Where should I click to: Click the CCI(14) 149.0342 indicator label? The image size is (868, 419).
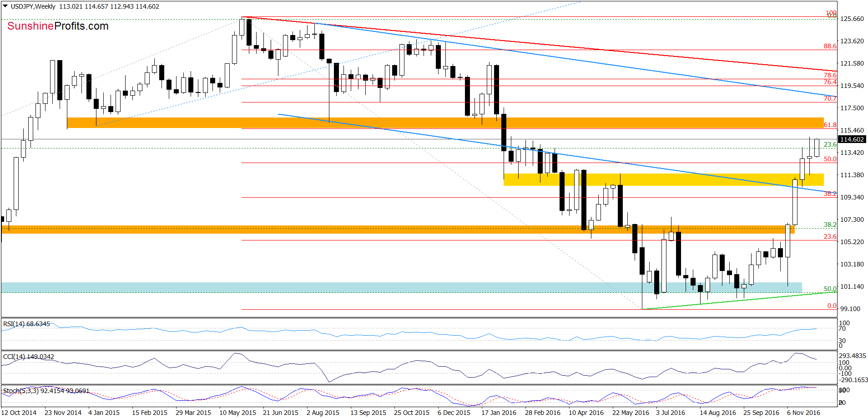[x=28, y=357]
